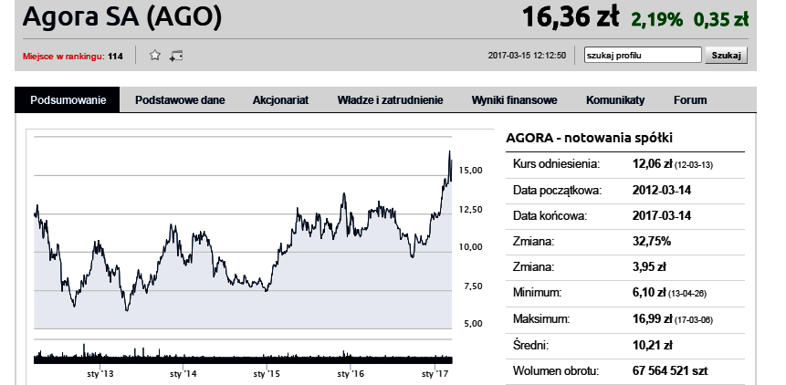Go to Wyniki finansowe tab
Image resolution: width=786 pixels, height=385 pixels.
[x=514, y=100]
